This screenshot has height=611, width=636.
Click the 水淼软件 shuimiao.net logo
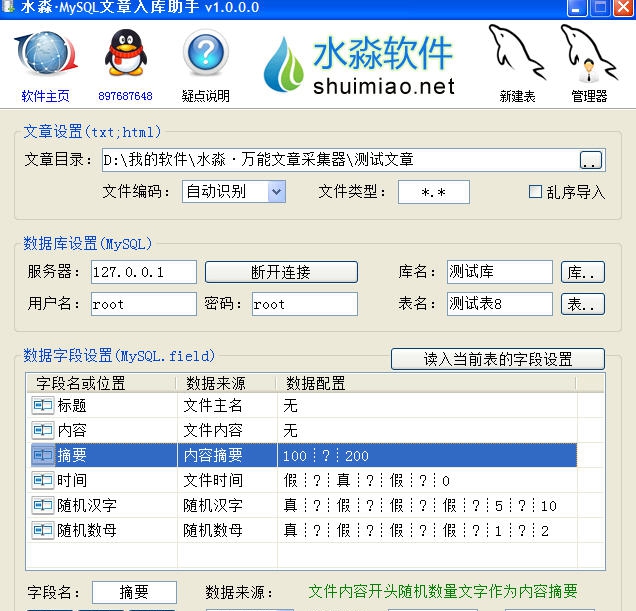(359, 64)
